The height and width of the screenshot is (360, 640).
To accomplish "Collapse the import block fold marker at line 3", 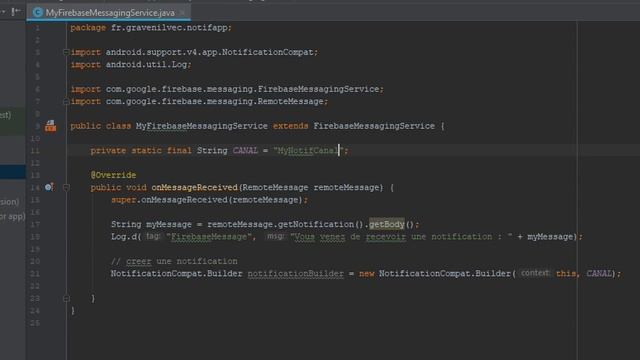I will click(66, 52).
